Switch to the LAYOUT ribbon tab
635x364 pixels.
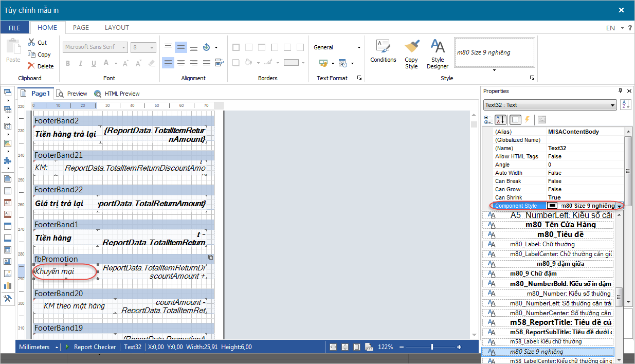(x=117, y=28)
